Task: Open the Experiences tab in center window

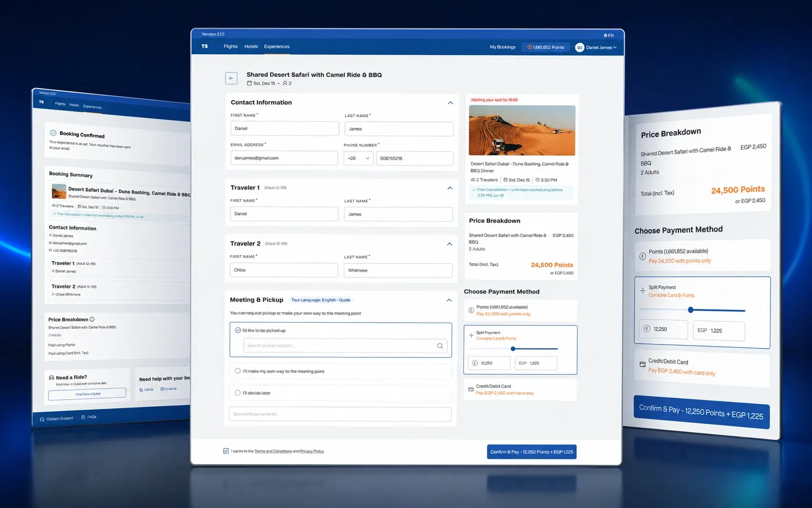Action: pyautogui.click(x=277, y=46)
